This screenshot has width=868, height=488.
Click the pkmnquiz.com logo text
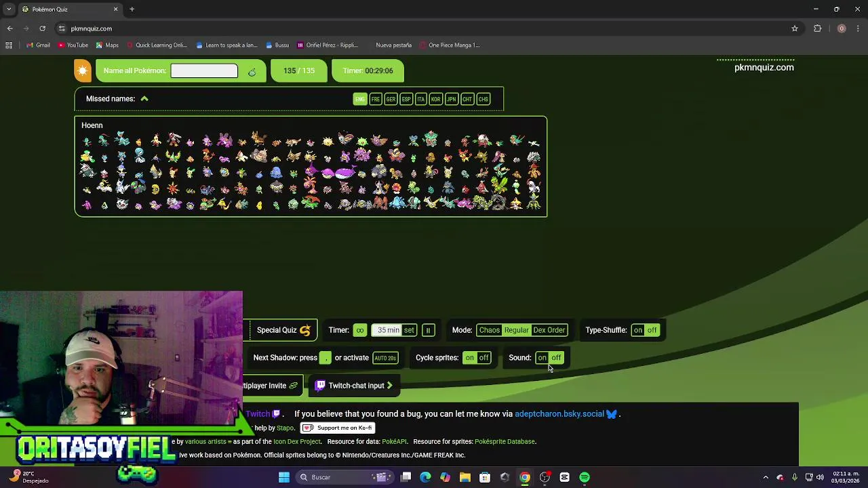(x=764, y=67)
